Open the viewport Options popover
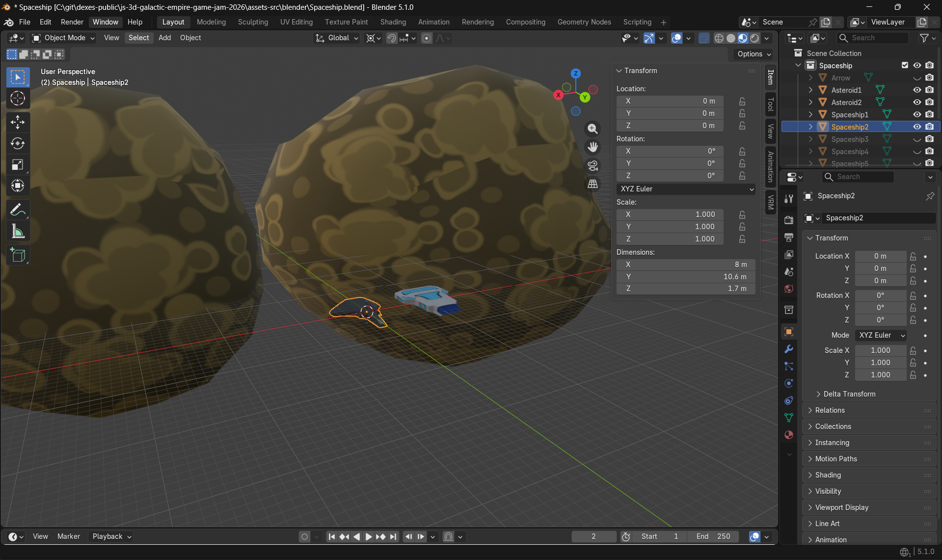942x560 pixels. [x=753, y=54]
